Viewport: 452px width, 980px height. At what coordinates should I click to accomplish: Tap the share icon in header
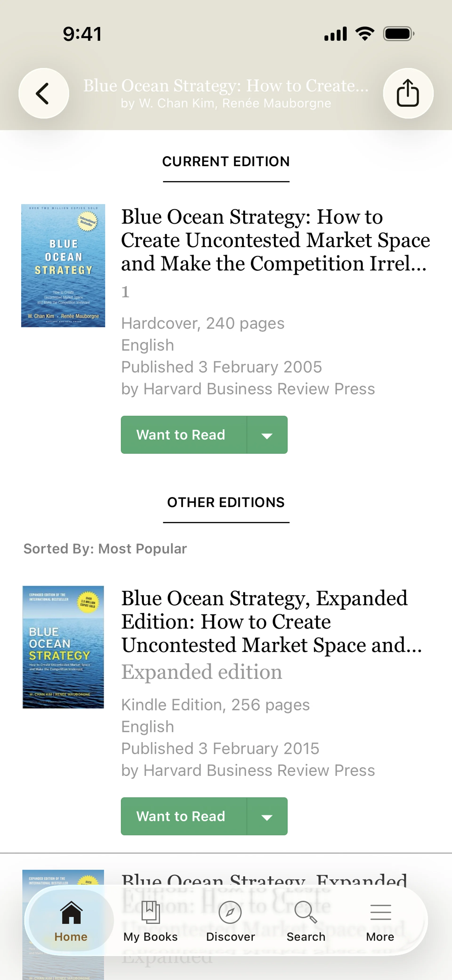408,93
